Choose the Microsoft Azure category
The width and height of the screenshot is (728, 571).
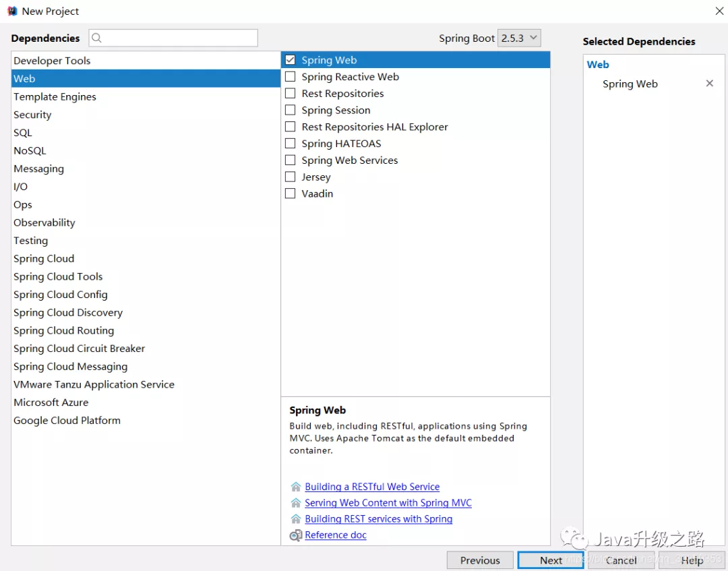[x=146, y=402]
